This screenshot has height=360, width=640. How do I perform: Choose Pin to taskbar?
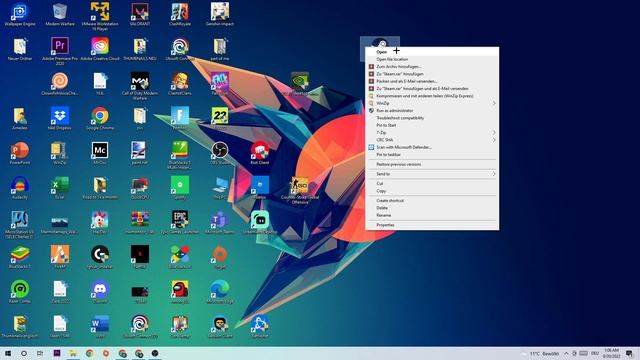pos(432,155)
